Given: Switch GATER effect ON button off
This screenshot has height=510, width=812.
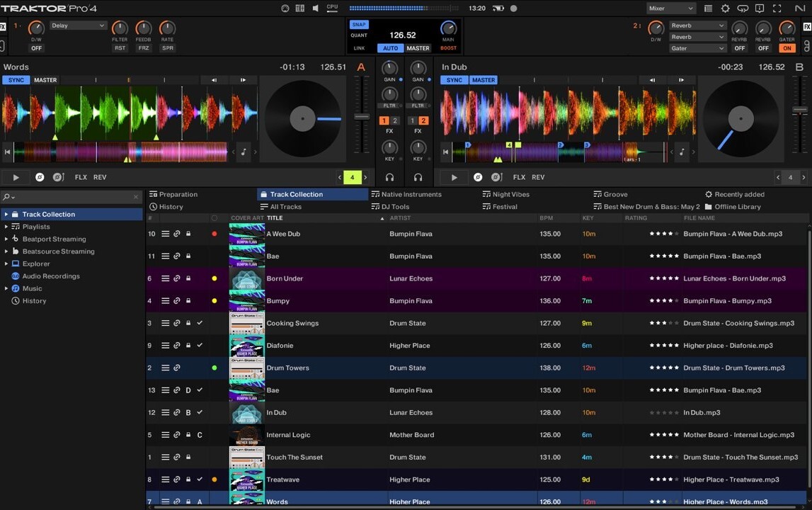Looking at the screenshot, I should click(787, 48).
